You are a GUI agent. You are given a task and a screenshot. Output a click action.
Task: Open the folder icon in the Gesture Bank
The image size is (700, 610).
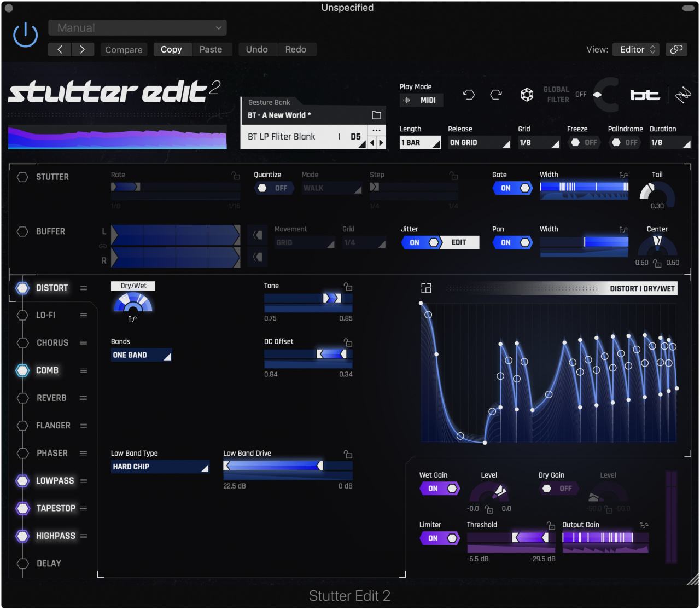pos(376,115)
